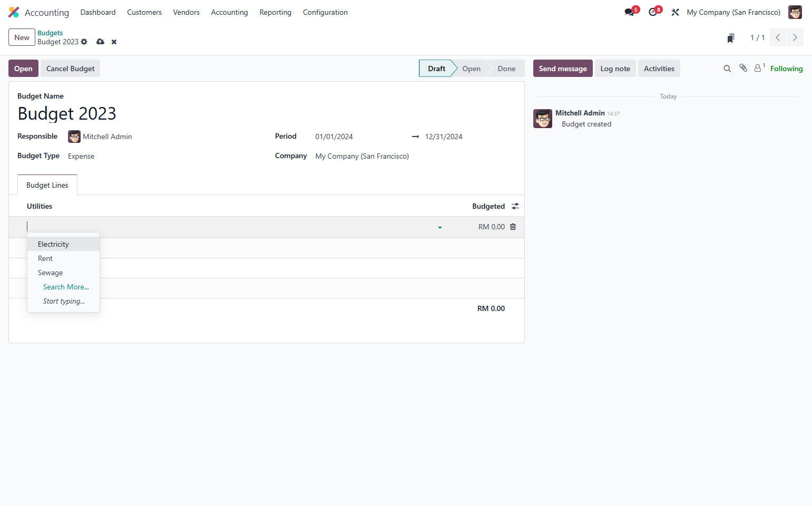Image resolution: width=812 pixels, height=505 pixels.
Task: Open the conversations chat icon
Action: [630, 12]
